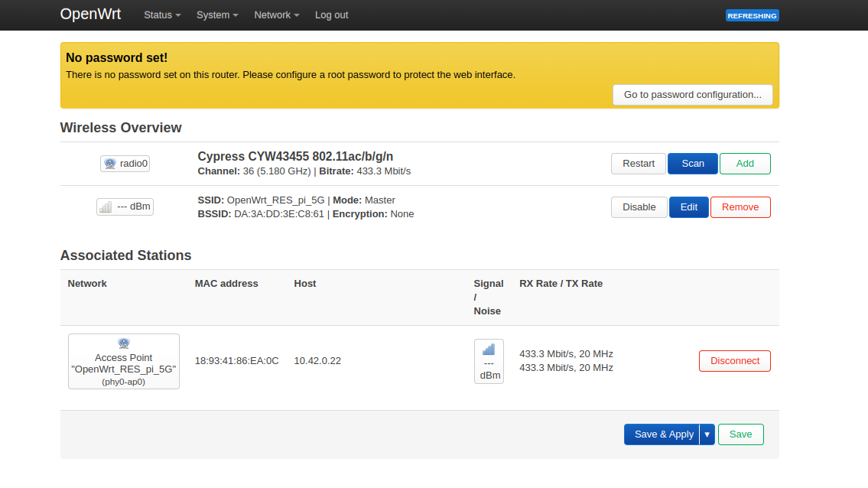The height and width of the screenshot is (488, 868).
Task: Click the radio0 wireless device badge
Action: point(125,164)
